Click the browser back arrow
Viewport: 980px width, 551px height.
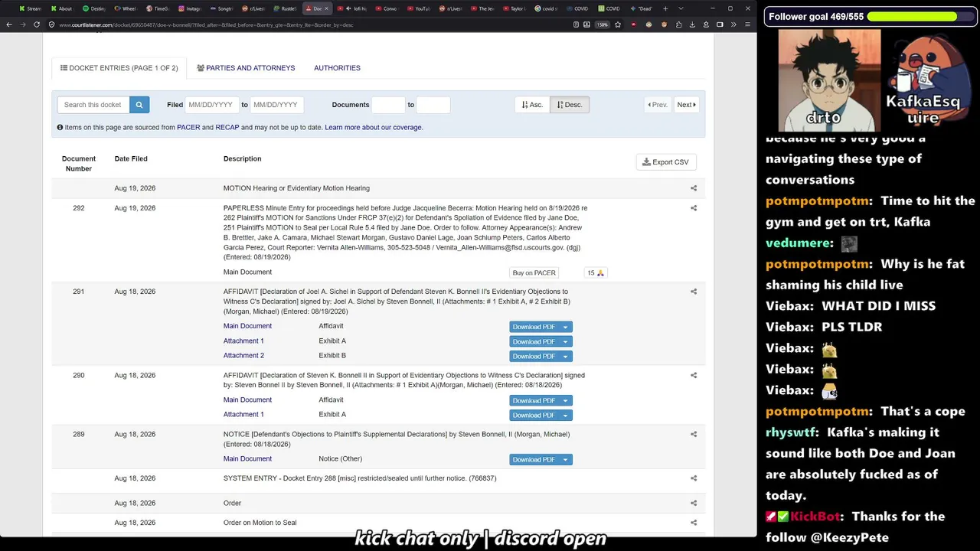coord(9,24)
